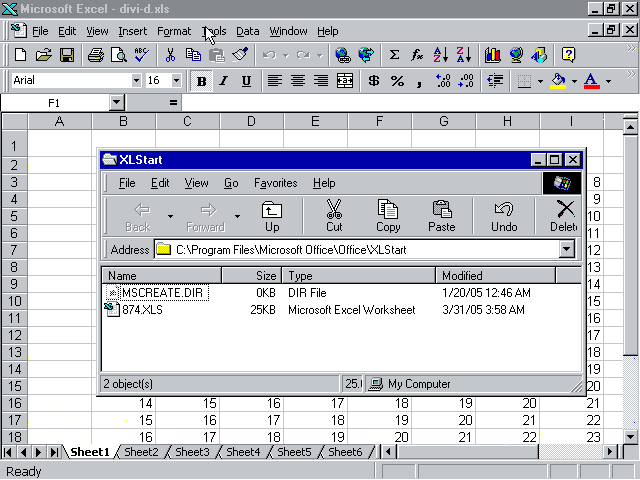Click Merge and Center icon

click(345, 81)
